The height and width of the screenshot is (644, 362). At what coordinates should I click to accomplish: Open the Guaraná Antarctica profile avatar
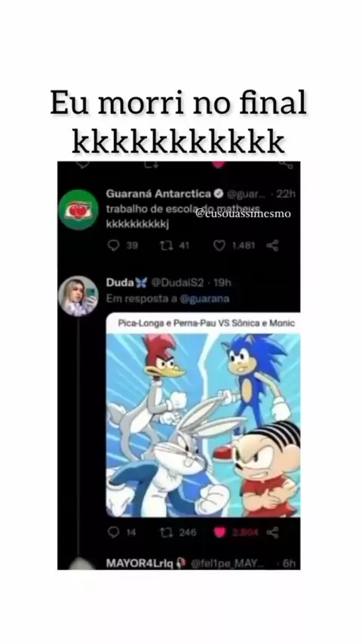point(78,210)
